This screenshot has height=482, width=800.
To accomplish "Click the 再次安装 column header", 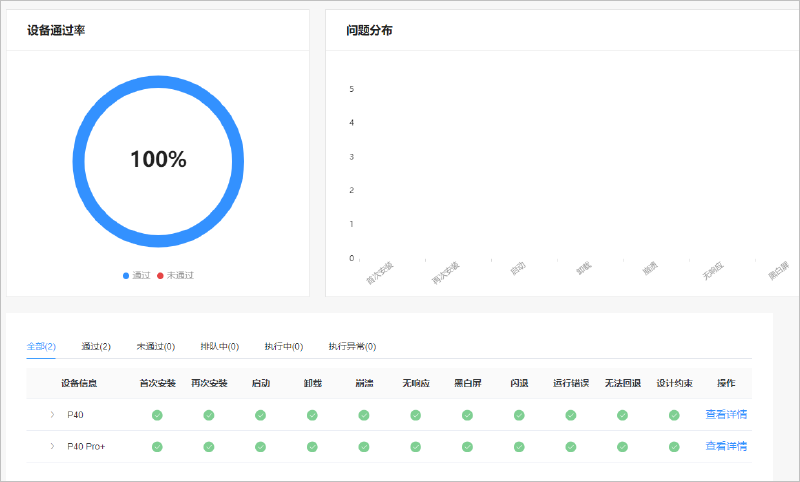I will (209, 383).
